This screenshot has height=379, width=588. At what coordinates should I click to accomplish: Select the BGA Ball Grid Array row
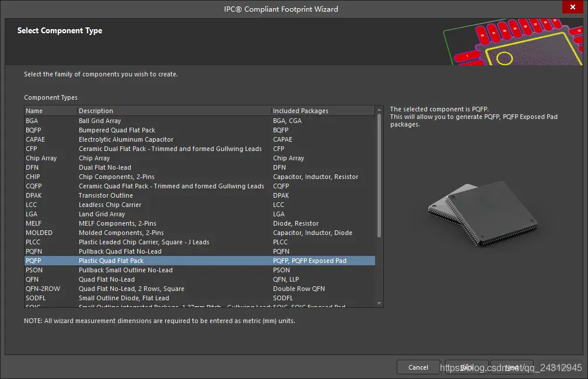[200, 121]
